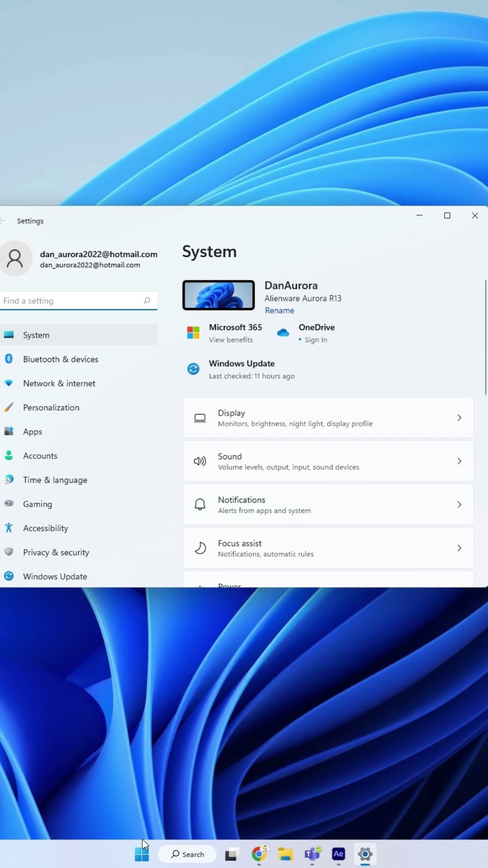Image resolution: width=488 pixels, height=868 pixels.
Task: Click the Personalization paintbrush icon
Action: [9, 407]
